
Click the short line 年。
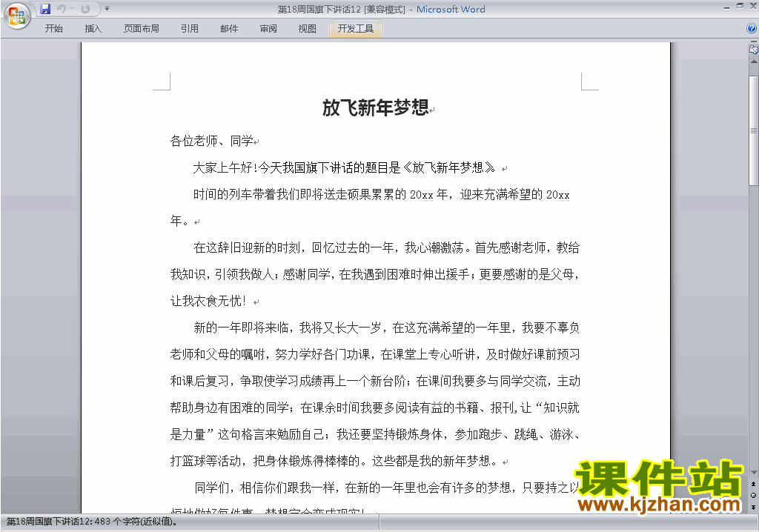click(x=179, y=222)
